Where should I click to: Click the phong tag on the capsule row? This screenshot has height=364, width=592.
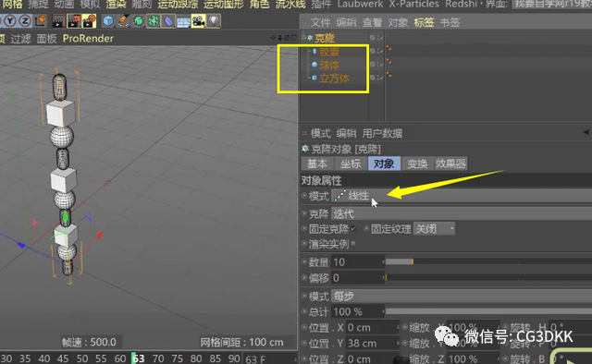pyautogui.click(x=388, y=49)
